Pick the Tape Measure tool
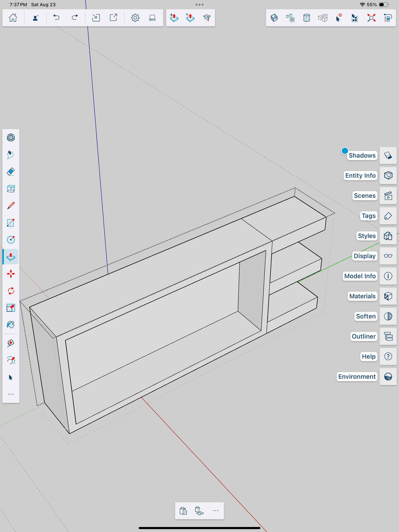 tap(11, 343)
